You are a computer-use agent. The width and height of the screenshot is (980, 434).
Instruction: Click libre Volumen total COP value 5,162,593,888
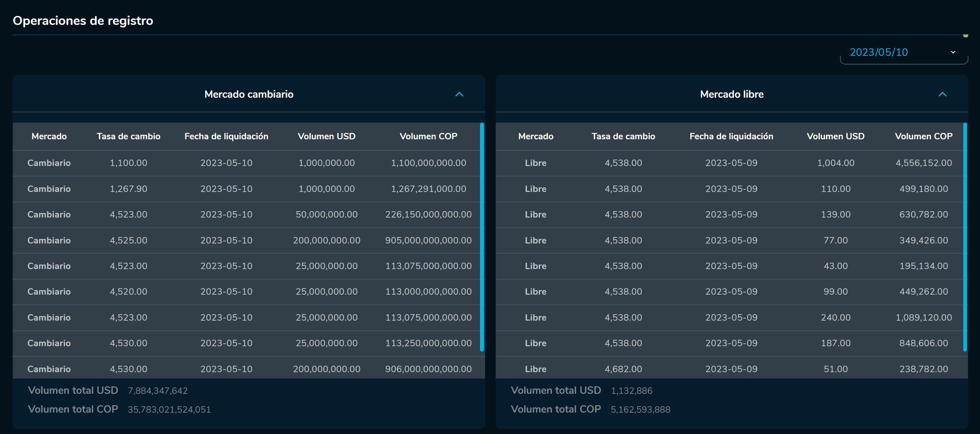tap(640, 410)
